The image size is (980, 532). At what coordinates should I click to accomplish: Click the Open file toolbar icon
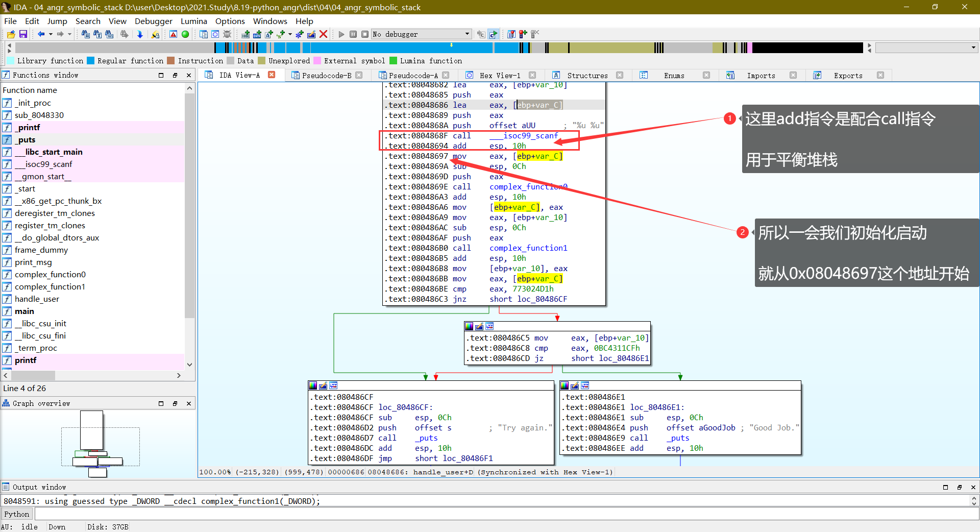tap(11, 34)
